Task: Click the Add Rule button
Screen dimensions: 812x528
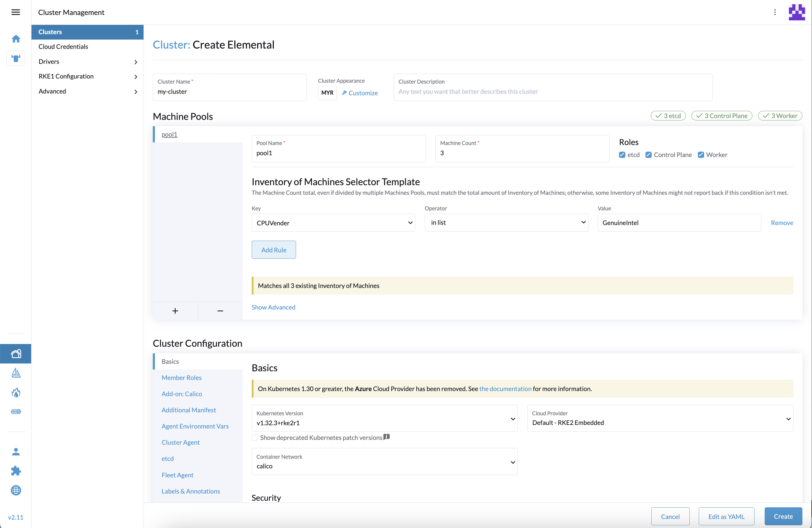Action: click(274, 250)
